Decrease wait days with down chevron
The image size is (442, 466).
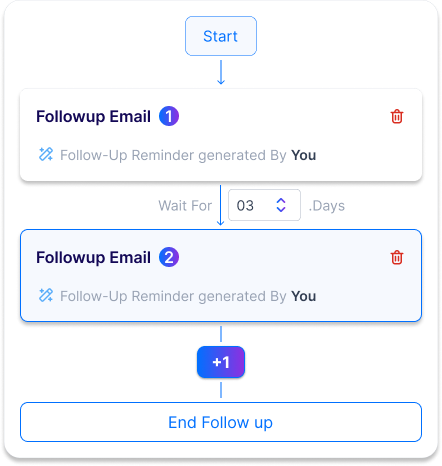(281, 209)
